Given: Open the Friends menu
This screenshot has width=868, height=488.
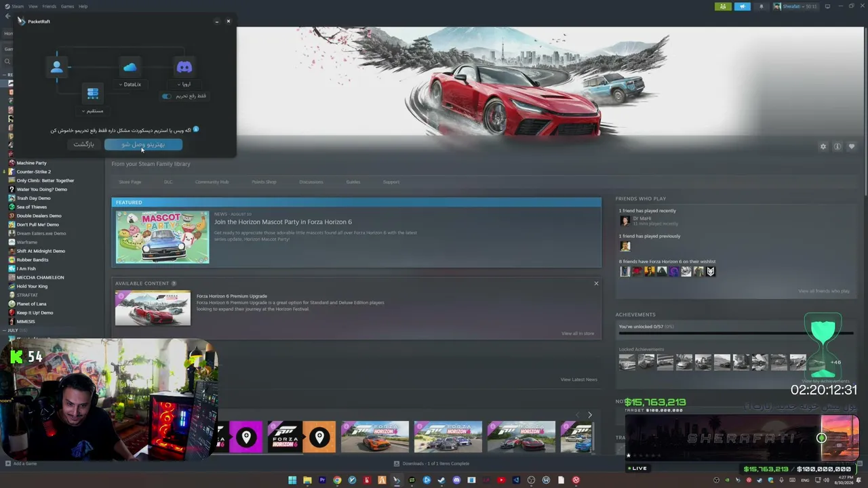Looking at the screenshot, I should 49,6.
